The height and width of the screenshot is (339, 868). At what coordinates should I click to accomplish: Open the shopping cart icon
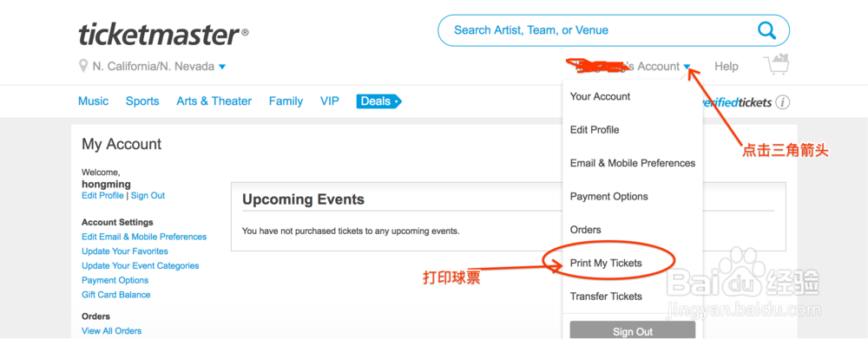tap(777, 65)
